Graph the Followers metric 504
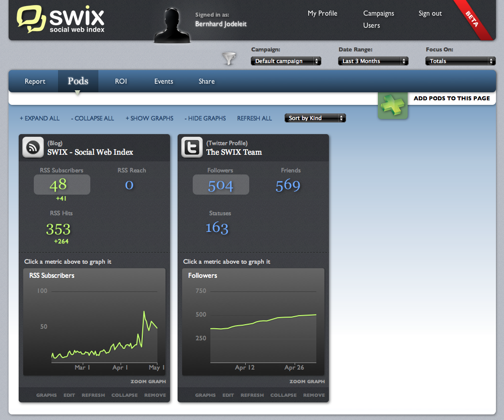This screenshot has height=420, width=504. (221, 185)
